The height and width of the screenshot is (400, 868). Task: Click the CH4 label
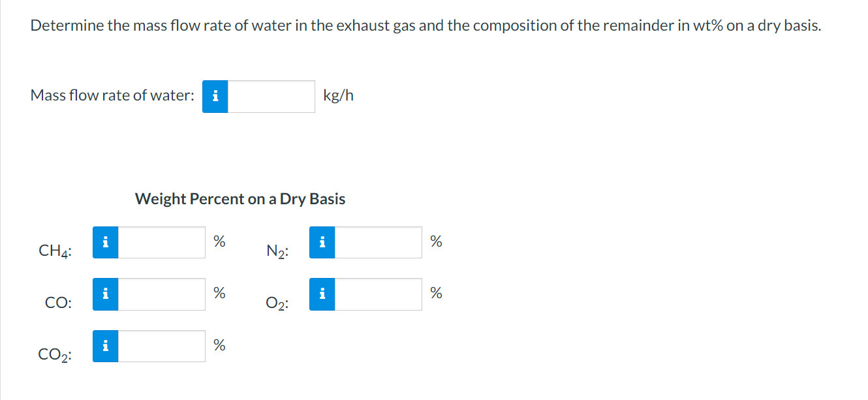pos(55,251)
